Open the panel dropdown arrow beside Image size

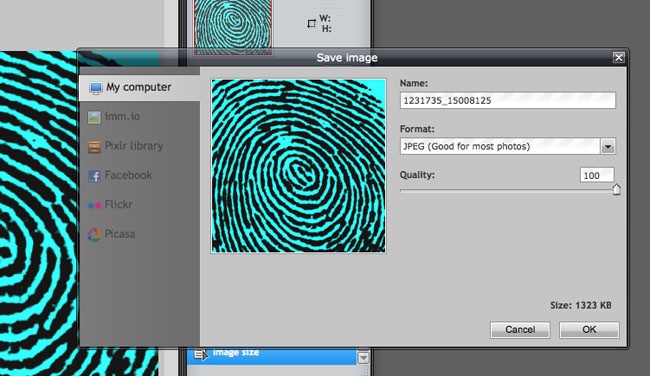pyautogui.click(x=363, y=358)
